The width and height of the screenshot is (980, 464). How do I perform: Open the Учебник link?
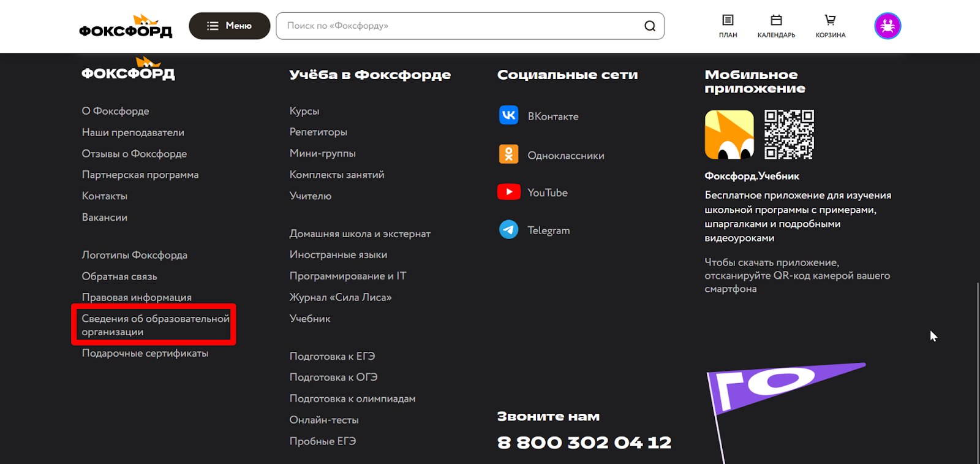coord(310,319)
